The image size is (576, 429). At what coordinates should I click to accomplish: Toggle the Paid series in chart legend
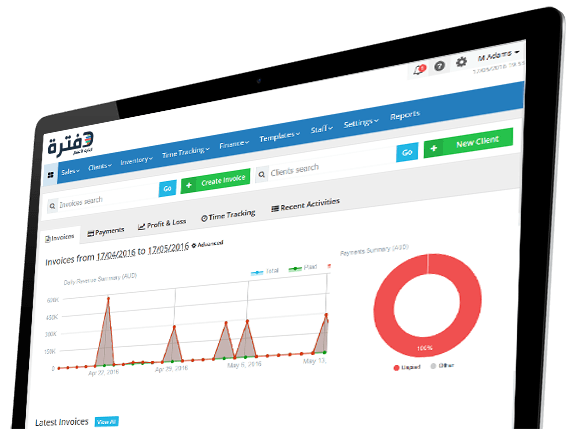pyautogui.click(x=303, y=267)
